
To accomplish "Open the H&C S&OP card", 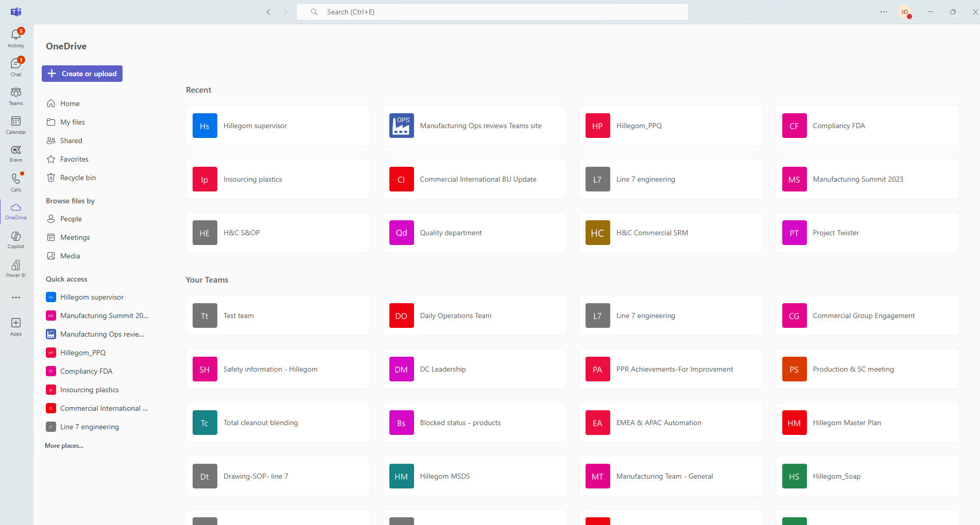I will (x=278, y=233).
